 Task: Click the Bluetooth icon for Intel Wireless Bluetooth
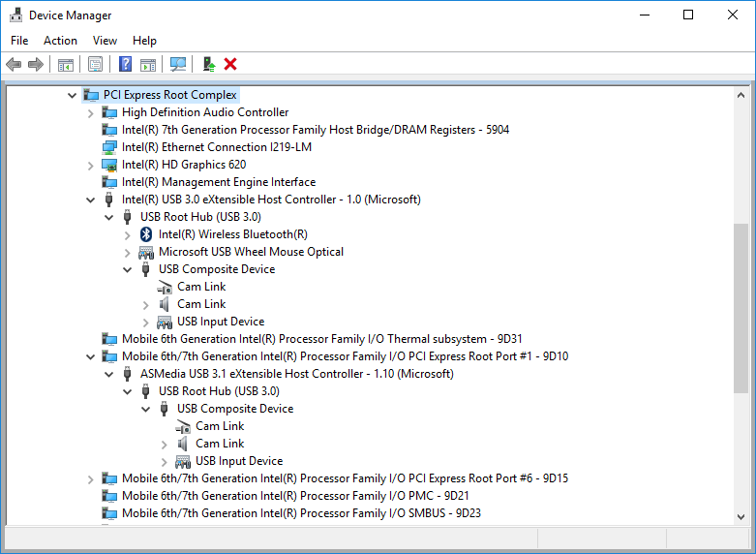pos(146,234)
